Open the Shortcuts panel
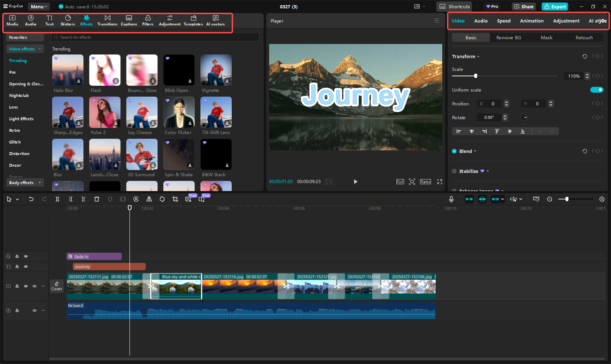 [454, 6]
